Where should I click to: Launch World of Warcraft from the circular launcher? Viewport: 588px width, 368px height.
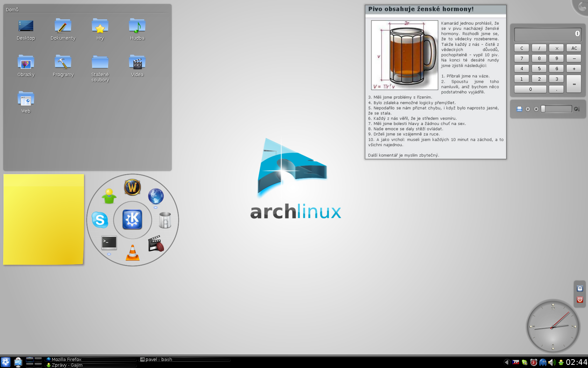click(132, 187)
